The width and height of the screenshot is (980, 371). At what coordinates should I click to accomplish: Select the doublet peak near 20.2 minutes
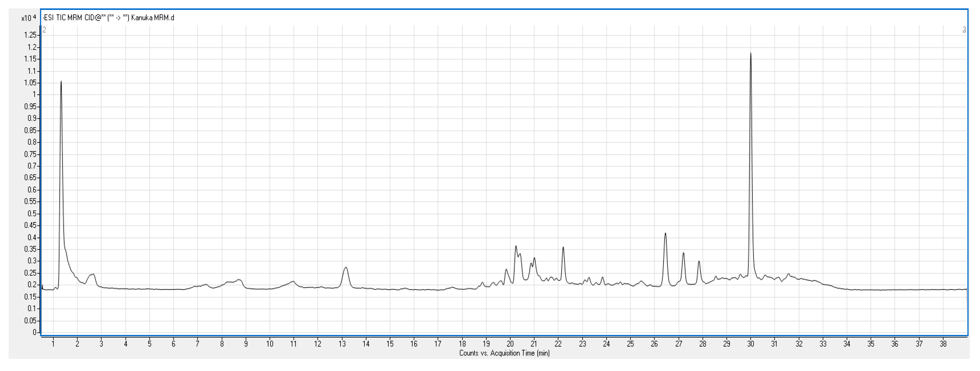516,247
